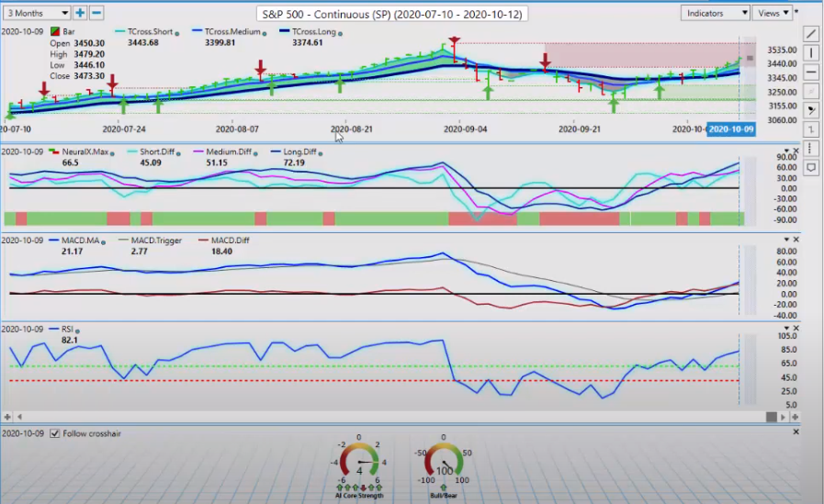Click the MACD.Trigger legend label
This screenshot has height=504, width=824.
(x=156, y=241)
